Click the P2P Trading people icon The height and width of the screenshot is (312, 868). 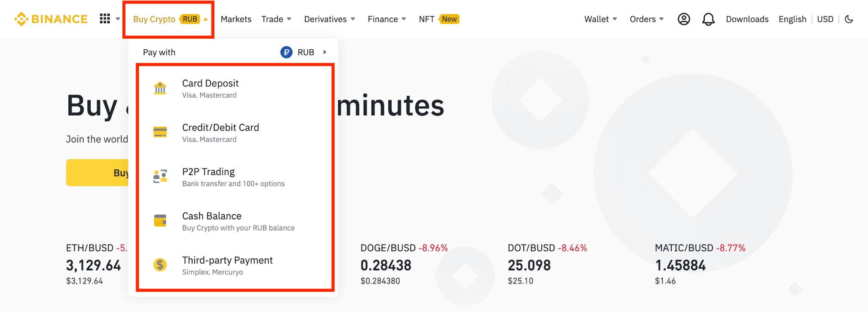coord(160,176)
